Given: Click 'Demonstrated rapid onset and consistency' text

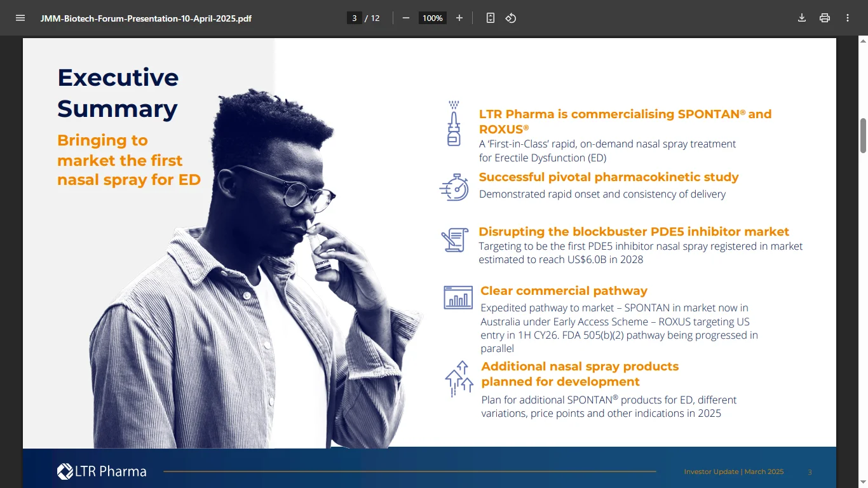Looking at the screenshot, I should [602, 194].
